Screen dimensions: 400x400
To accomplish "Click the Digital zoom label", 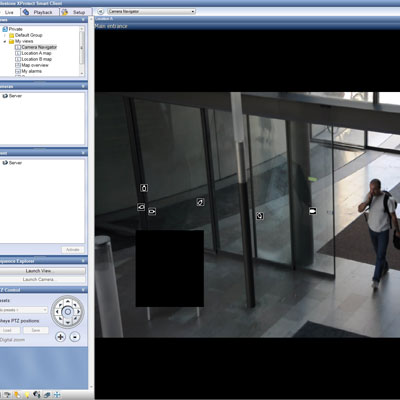I will click(x=12, y=340).
